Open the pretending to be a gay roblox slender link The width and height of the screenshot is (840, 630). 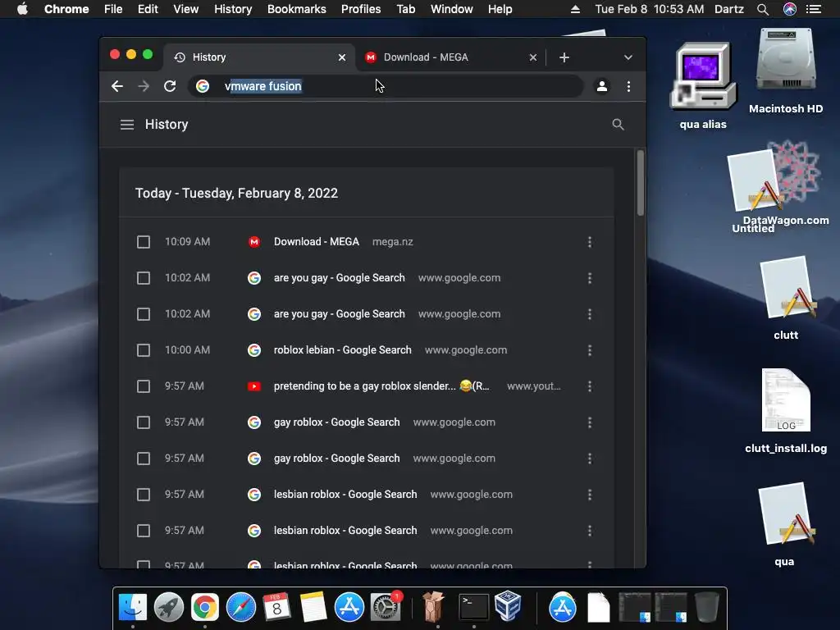381,386
